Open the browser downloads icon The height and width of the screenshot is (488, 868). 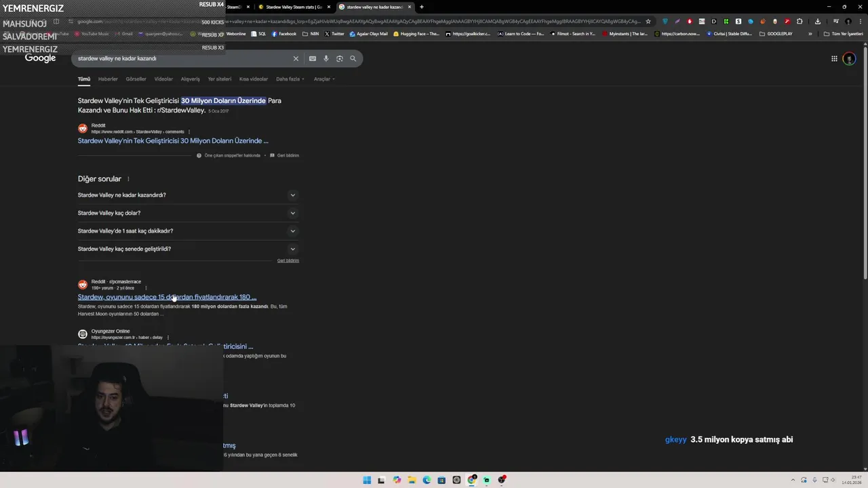click(817, 21)
